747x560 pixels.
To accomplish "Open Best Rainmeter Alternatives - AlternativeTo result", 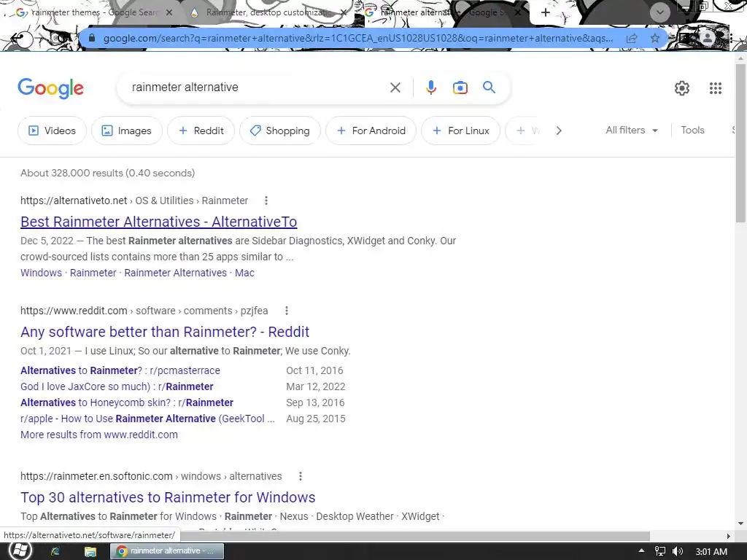I will point(158,222).
